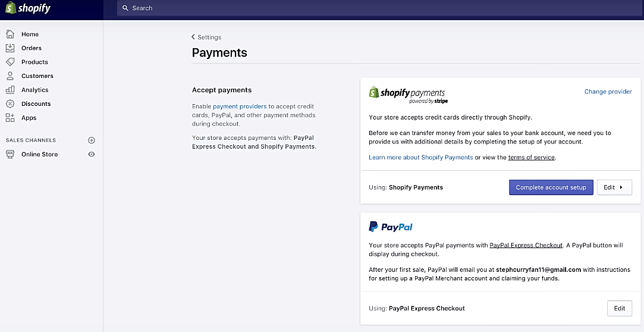Click the Payments page title
Viewport: 644px width, 332px height.
[x=219, y=52]
